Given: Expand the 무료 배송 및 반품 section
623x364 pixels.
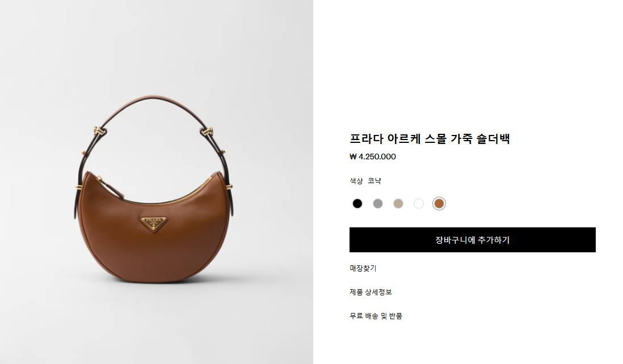Looking at the screenshot, I should (376, 316).
